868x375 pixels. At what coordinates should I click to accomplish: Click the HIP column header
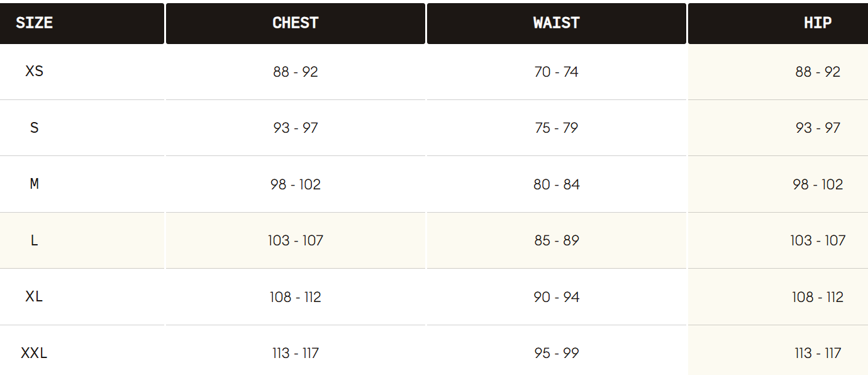click(818, 23)
